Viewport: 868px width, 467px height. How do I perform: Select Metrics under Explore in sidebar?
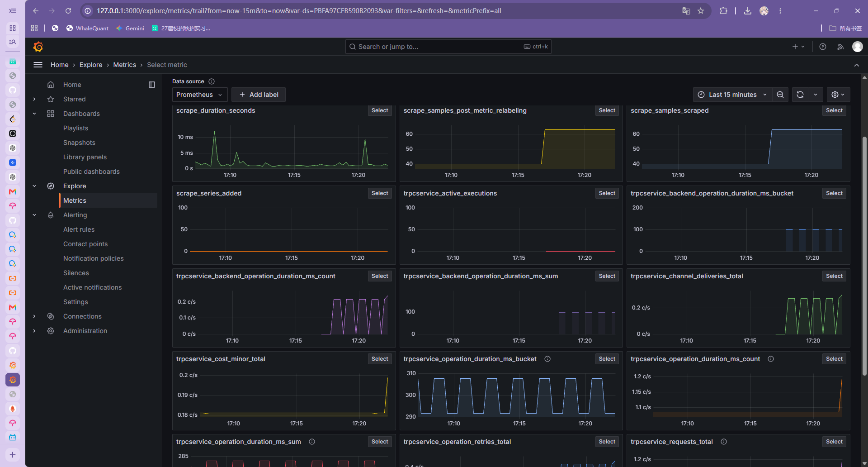coord(108,200)
